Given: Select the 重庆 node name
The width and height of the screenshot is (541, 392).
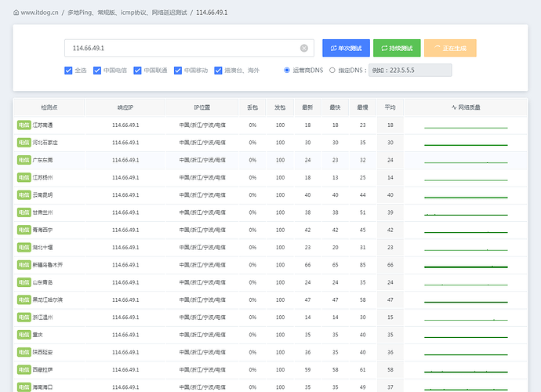Looking at the screenshot, I should click(x=38, y=335).
